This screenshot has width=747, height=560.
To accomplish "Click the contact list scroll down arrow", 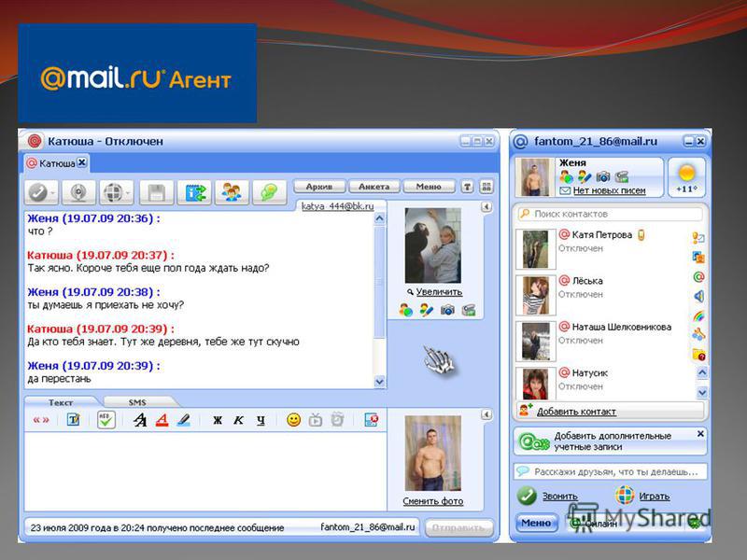I will [x=702, y=392].
